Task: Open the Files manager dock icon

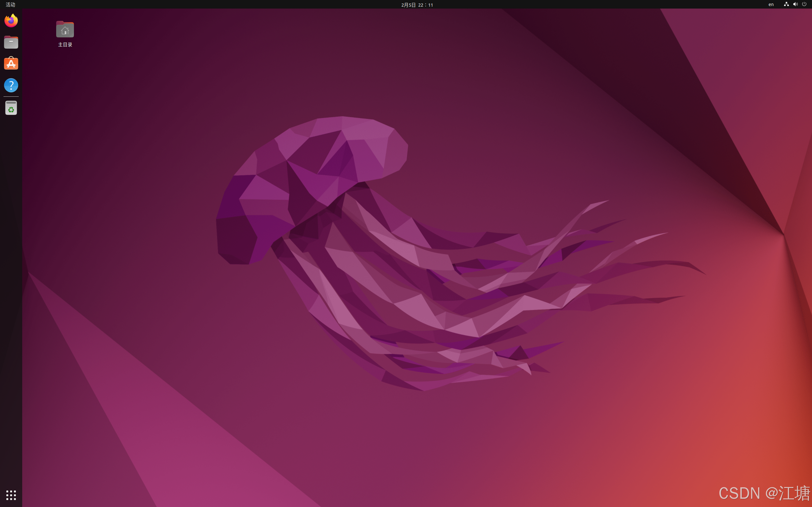Action: [11, 42]
